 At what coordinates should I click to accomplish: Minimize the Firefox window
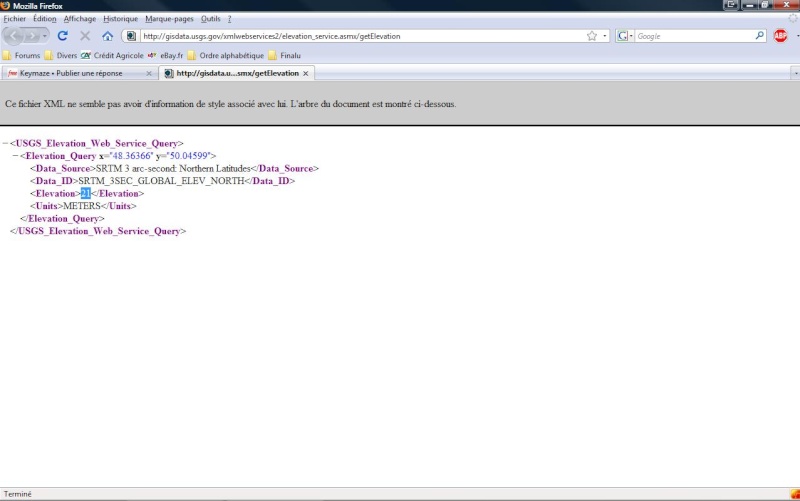click(749, 5)
